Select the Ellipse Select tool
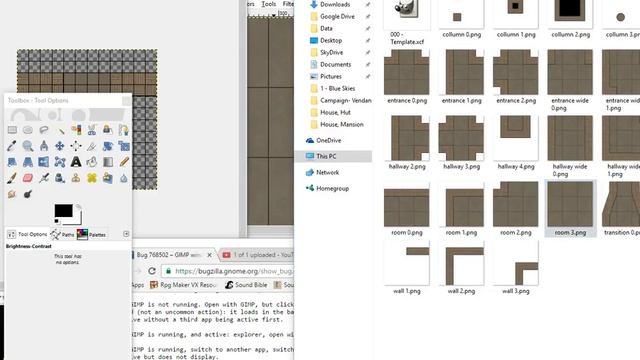640x360 pixels. pyautogui.click(x=28, y=130)
